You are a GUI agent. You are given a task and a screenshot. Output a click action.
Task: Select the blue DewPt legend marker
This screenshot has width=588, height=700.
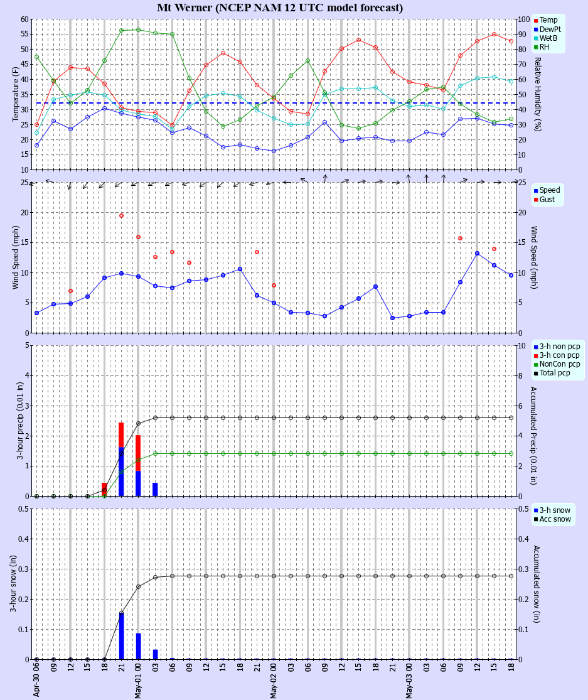[x=536, y=30]
